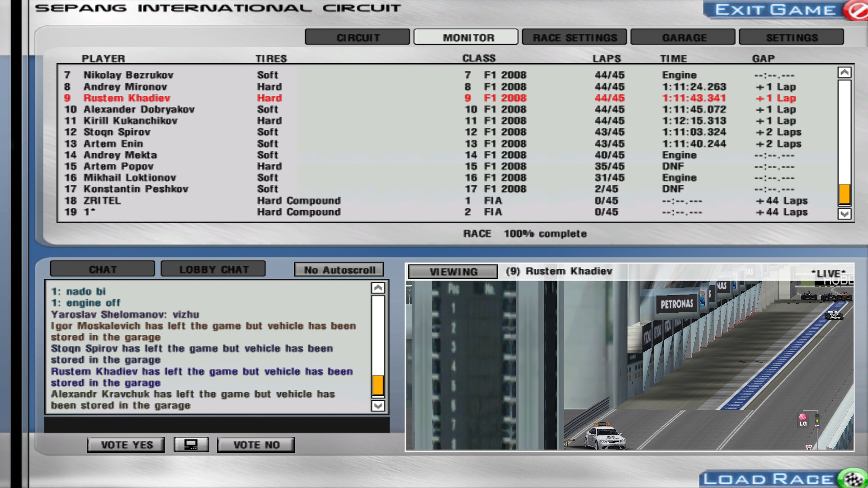Open the Settings tab
Image resolution: width=868 pixels, height=488 pixels.
click(x=792, y=38)
